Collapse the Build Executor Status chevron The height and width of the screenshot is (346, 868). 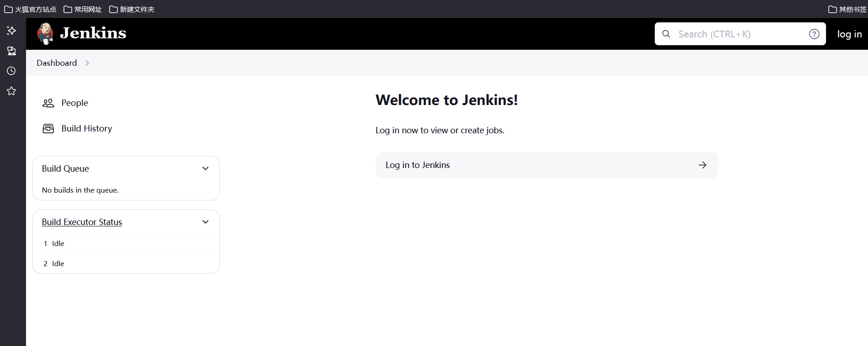[x=205, y=222]
